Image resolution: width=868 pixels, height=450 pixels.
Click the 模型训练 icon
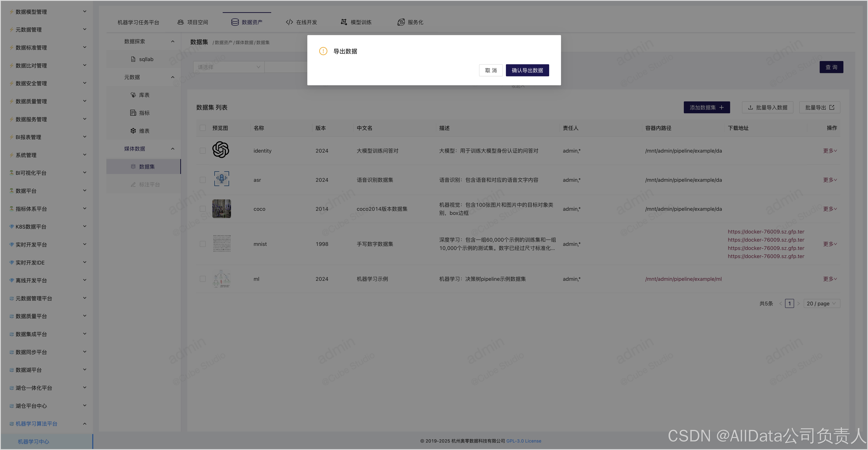pos(344,22)
